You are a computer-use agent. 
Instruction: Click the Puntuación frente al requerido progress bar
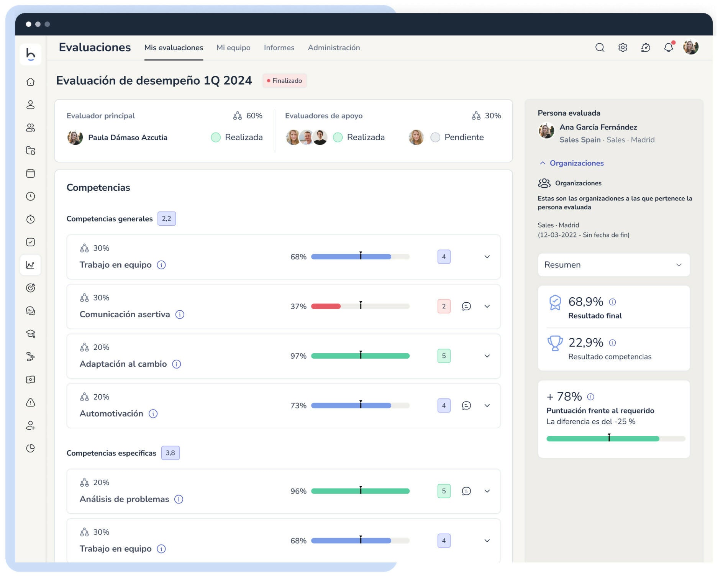tap(615, 439)
